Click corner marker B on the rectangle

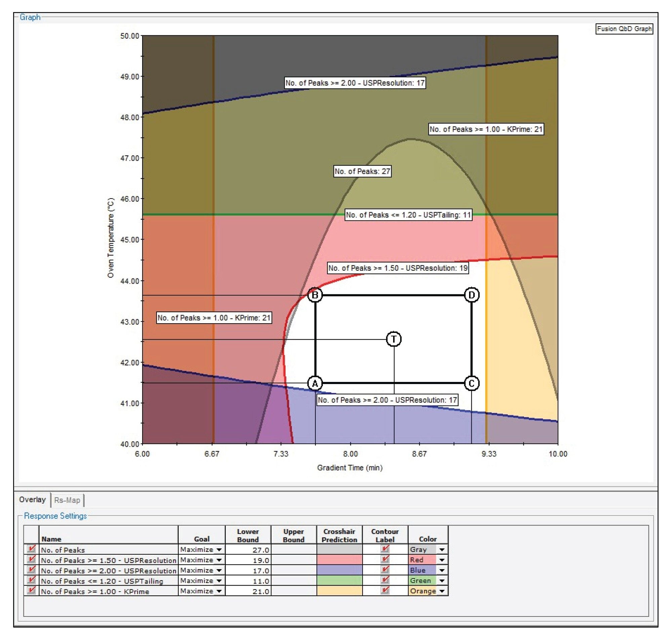(x=315, y=295)
